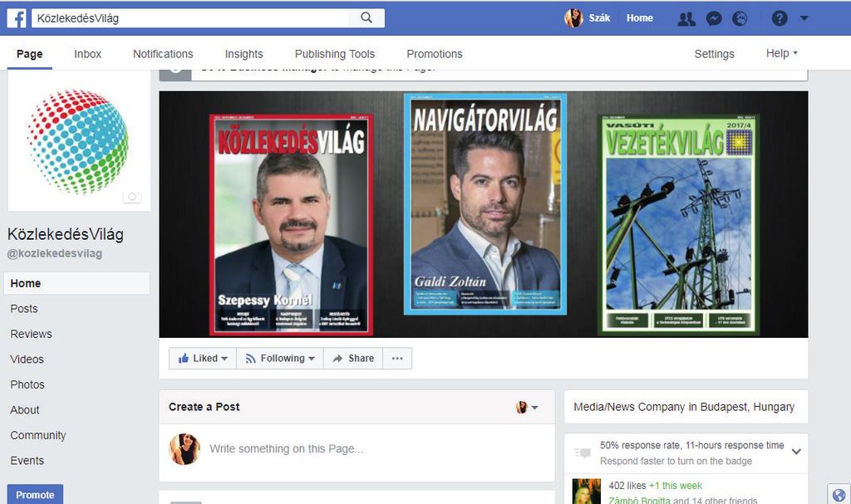Open the Promotions tab
Viewport: 851px width, 504px height.
[434, 54]
